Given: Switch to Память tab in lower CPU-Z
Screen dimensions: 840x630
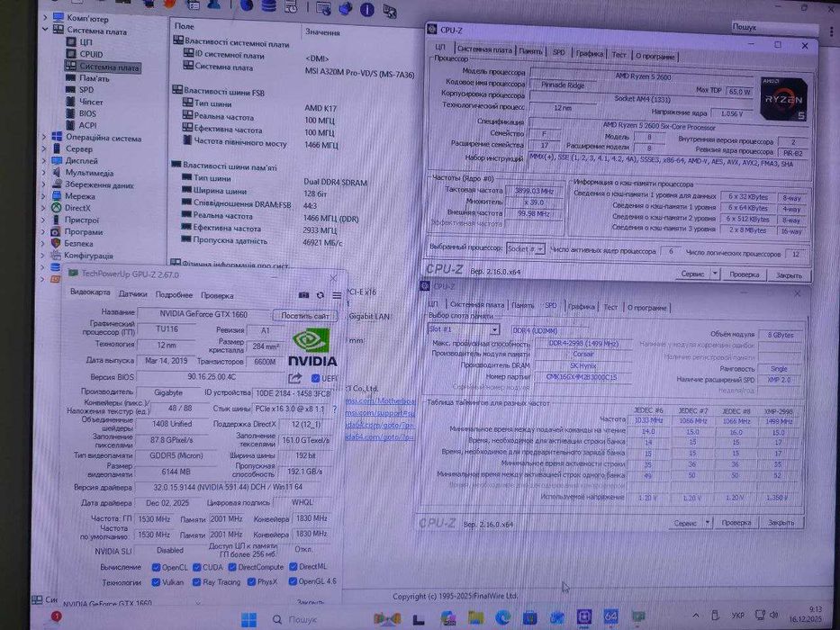Looking at the screenshot, I should pos(522,305).
